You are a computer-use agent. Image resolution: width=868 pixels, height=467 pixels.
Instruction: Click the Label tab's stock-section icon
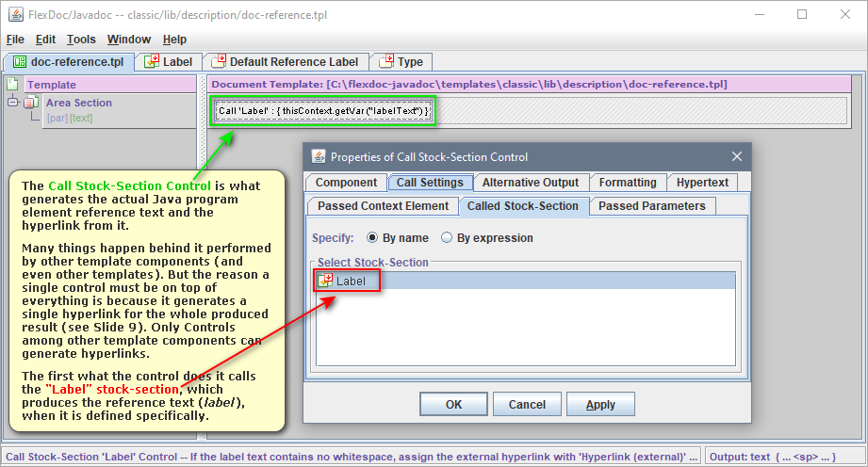pos(151,62)
